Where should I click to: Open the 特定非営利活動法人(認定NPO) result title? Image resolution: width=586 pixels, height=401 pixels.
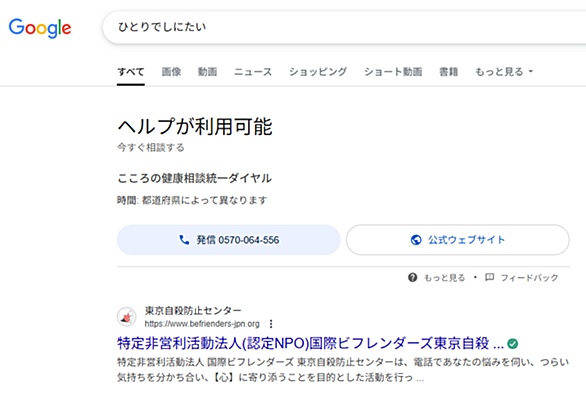pos(311,343)
